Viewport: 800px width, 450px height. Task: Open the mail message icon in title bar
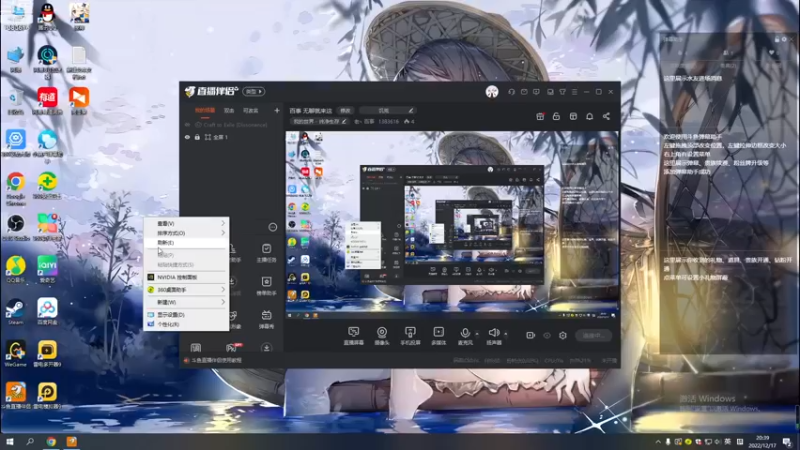tap(524, 92)
